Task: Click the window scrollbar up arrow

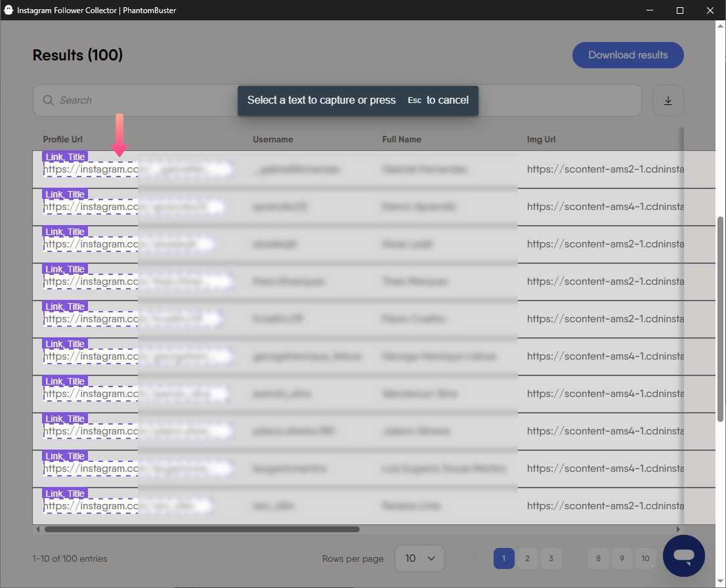Action: (x=720, y=26)
